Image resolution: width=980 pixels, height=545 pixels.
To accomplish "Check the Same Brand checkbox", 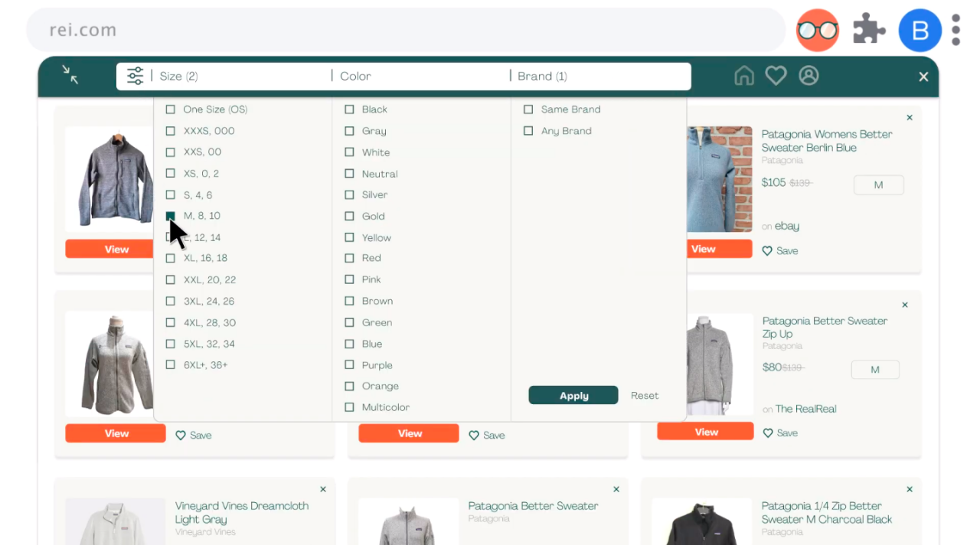I will point(528,109).
